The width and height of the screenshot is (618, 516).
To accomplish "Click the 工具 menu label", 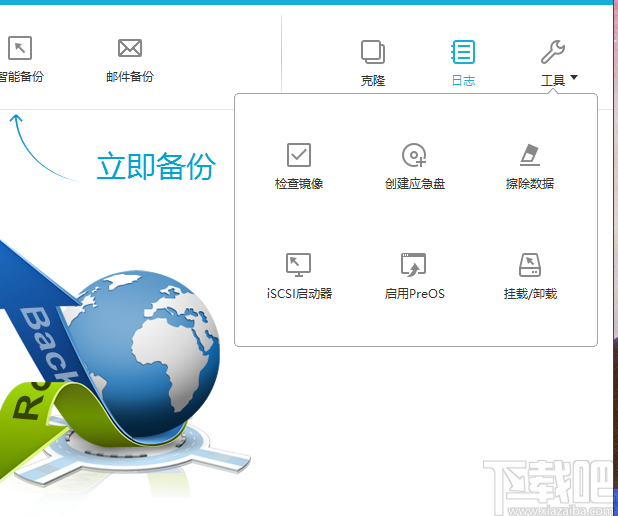I will [x=553, y=81].
